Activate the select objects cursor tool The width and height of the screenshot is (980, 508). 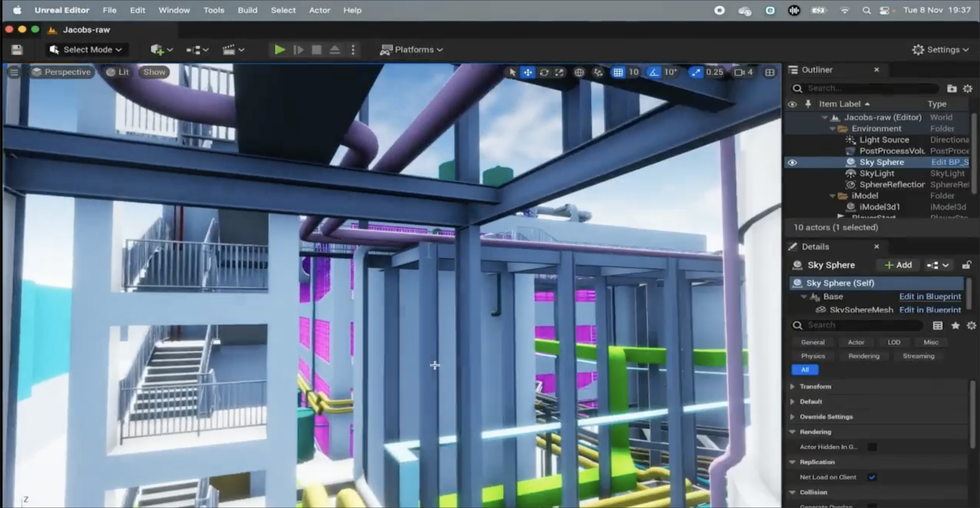512,72
